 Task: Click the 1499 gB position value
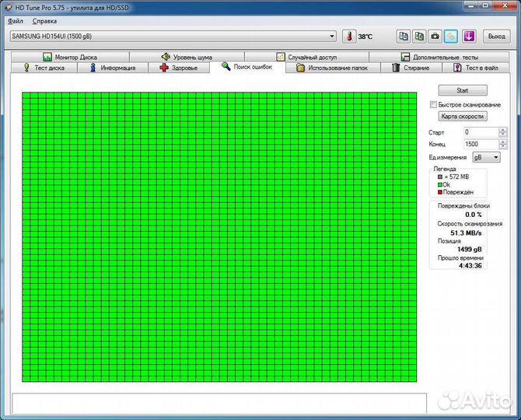469,249
